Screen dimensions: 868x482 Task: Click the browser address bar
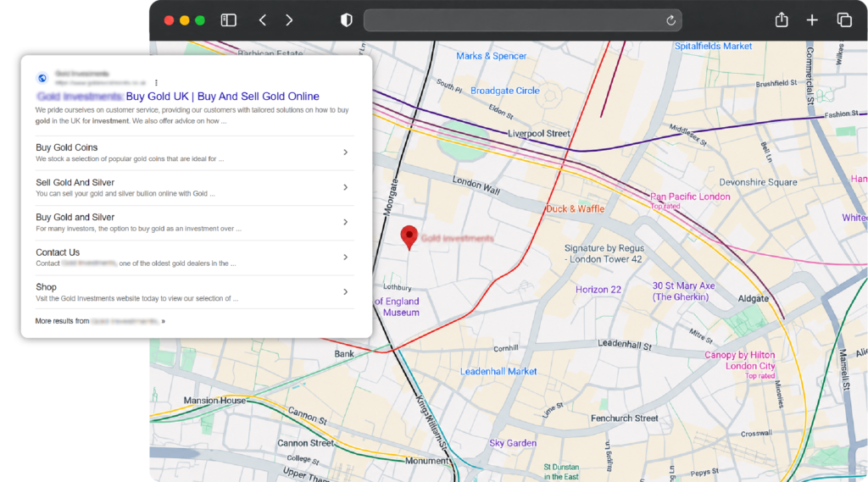(x=522, y=20)
